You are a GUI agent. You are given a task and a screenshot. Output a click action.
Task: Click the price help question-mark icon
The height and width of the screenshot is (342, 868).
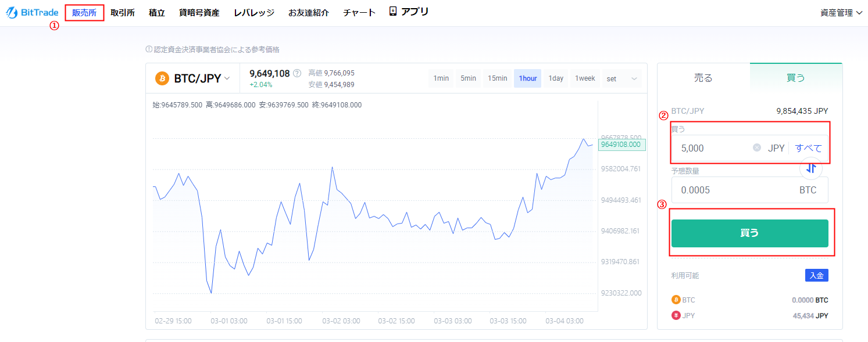(297, 73)
